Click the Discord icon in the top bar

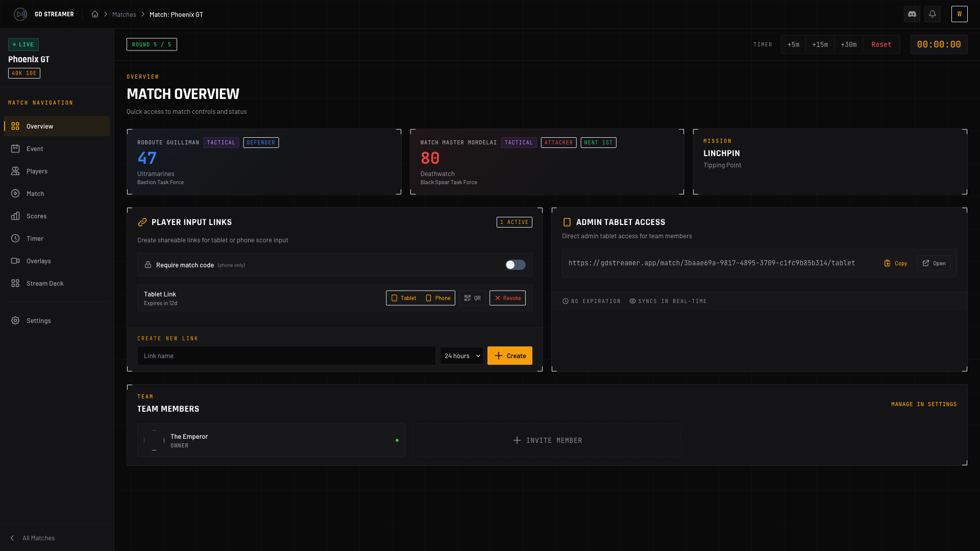pyautogui.click(x=912, y=14)
